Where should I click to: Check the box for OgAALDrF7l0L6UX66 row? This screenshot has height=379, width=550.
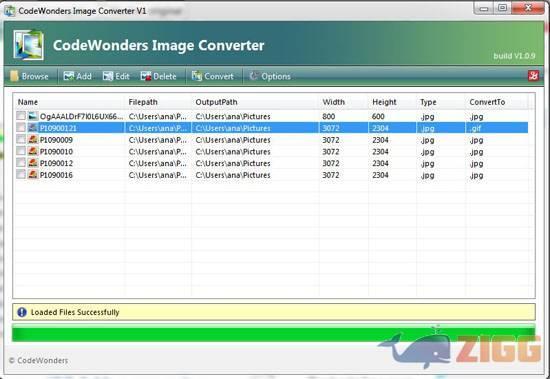(x=21, y=116)
